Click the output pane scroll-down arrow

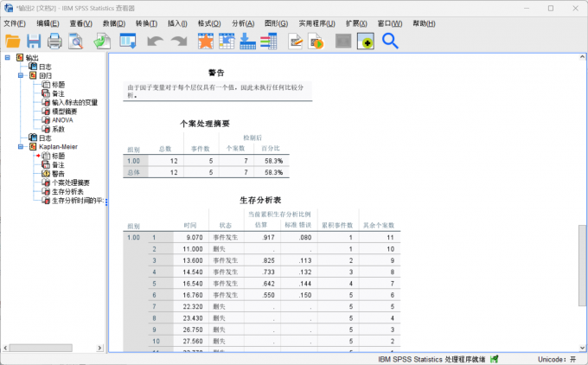[x=582, y=348]
